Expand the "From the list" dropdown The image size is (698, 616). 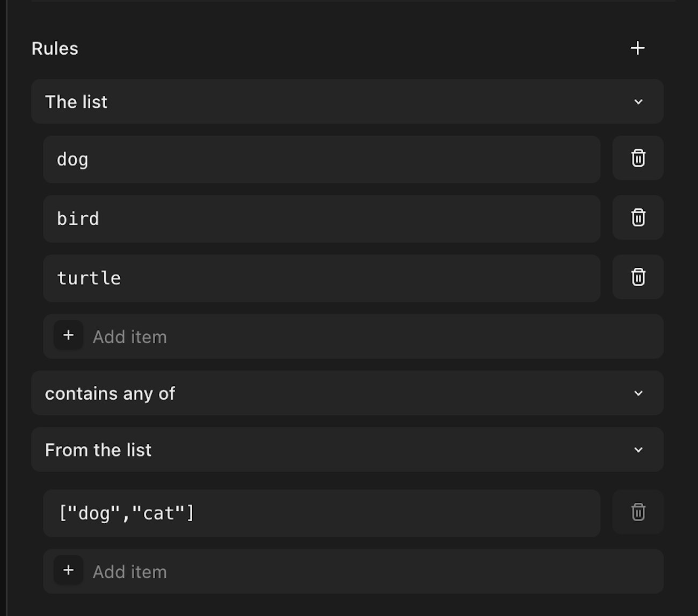347,450
